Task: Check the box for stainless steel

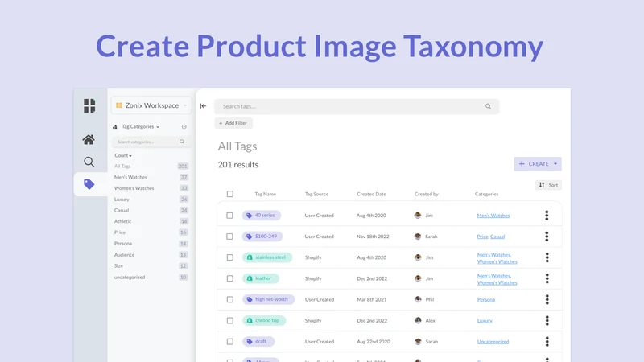Action: pos(230,257)
